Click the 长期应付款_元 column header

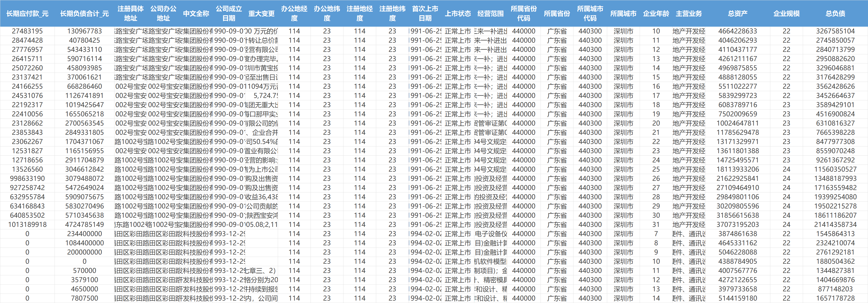pos(27,14)
